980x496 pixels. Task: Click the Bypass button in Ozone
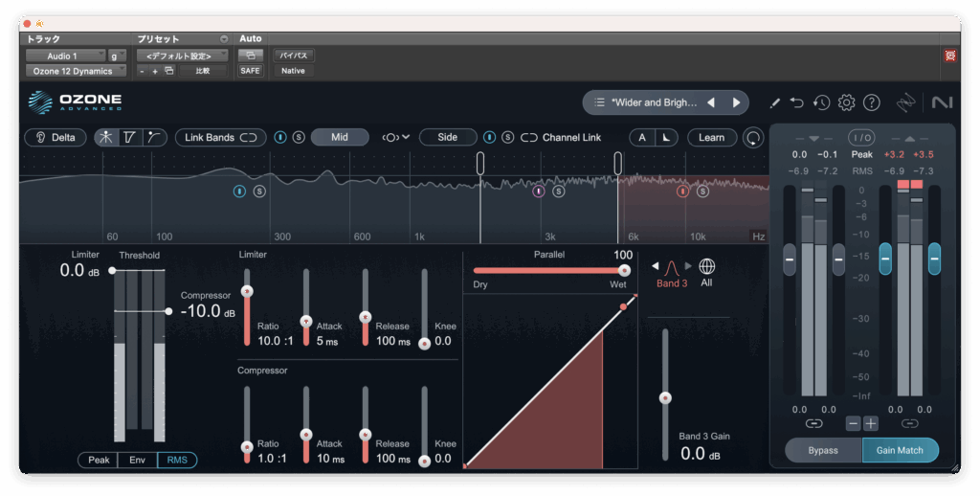(823, 450)
